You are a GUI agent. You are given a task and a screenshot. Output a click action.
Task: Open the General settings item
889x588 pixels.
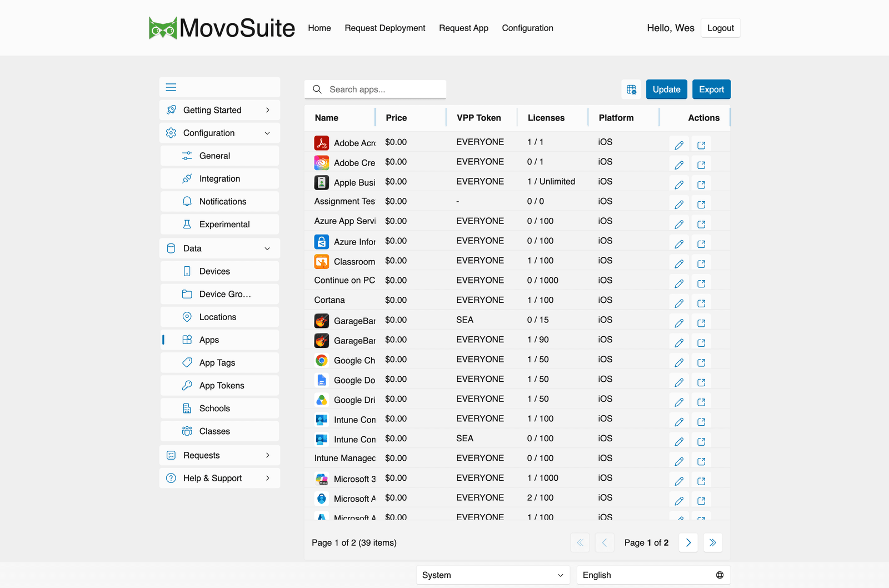pyautogui.click(x=219, y=156)
